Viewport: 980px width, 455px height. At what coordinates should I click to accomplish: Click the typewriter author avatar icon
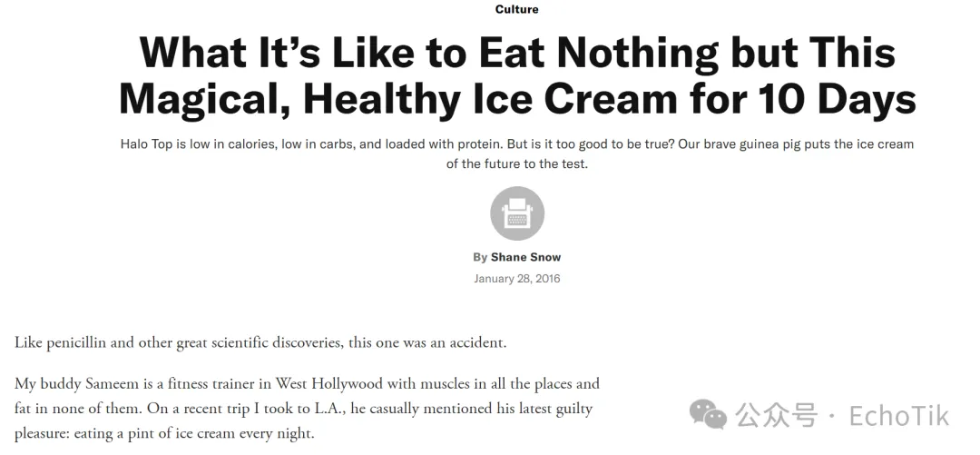[x=517, y=214]
